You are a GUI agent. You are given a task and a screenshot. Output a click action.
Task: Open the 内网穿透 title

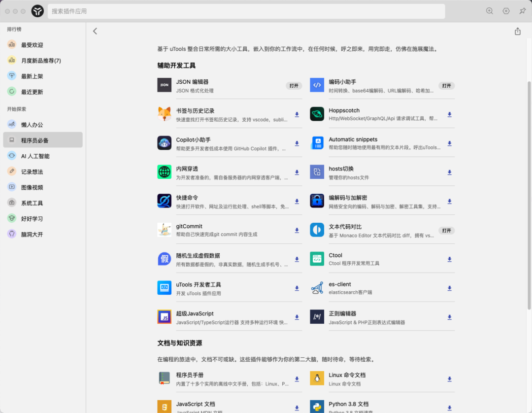187,169
